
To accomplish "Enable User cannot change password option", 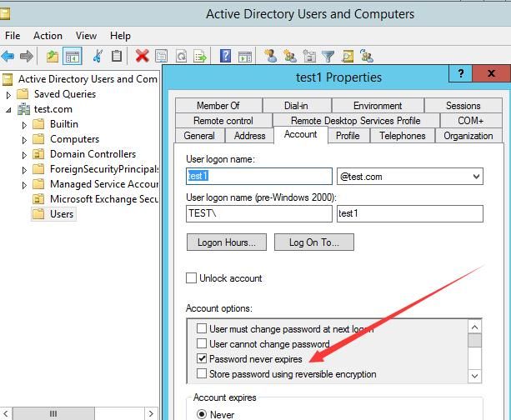I will coord(202,343).
